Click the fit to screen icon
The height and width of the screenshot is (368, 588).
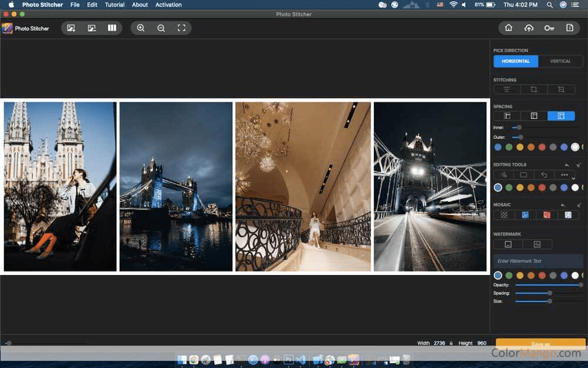click(181, 28)
